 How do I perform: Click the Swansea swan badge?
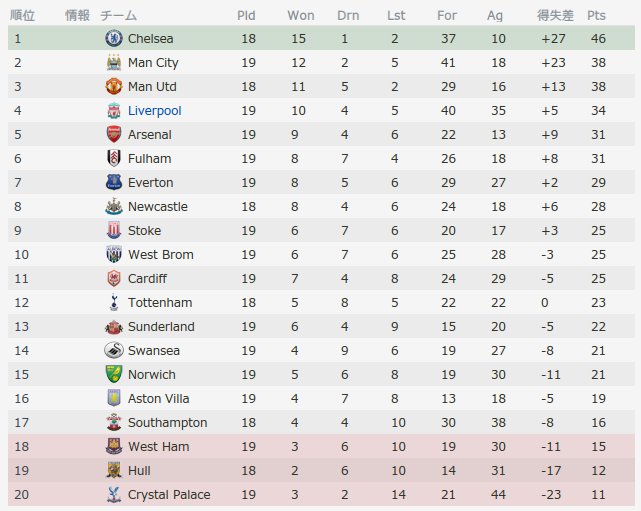click(114, 350)
